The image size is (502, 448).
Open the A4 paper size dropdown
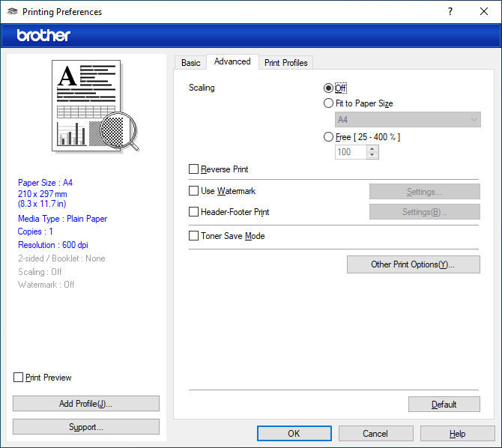click(x=408, y=120)
